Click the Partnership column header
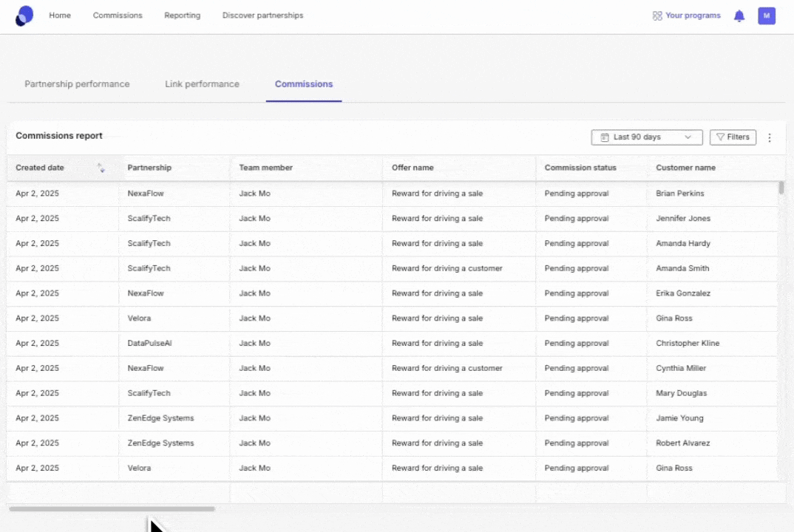 (x=149, y=168)
